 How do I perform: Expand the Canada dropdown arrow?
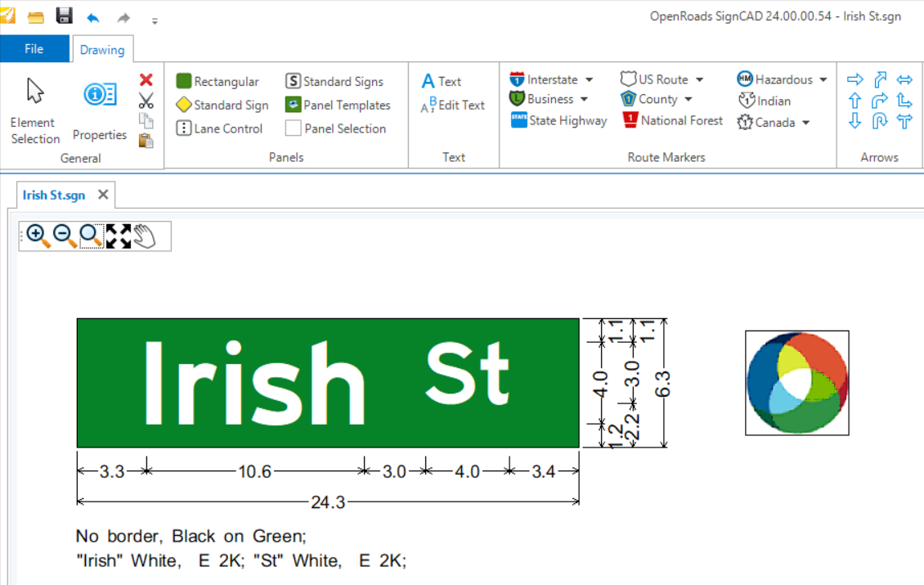coord(805,123)
